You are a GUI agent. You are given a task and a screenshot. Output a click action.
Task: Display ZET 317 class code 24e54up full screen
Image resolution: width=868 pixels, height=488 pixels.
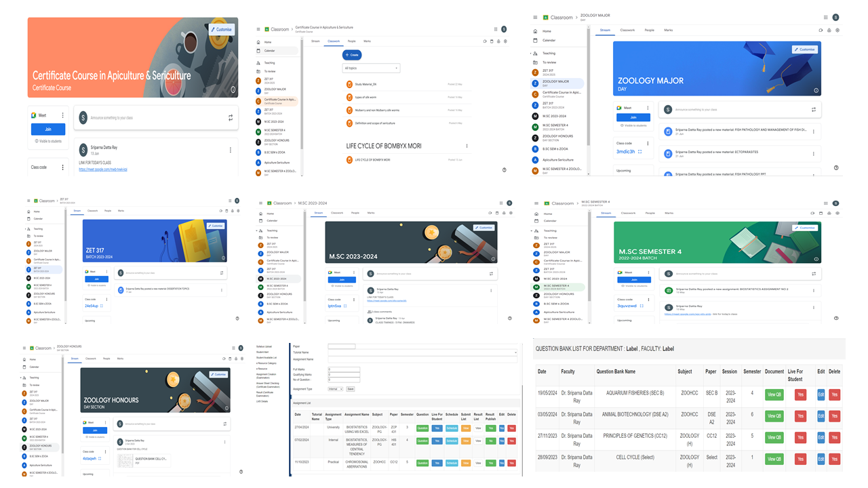pos(102,306)
